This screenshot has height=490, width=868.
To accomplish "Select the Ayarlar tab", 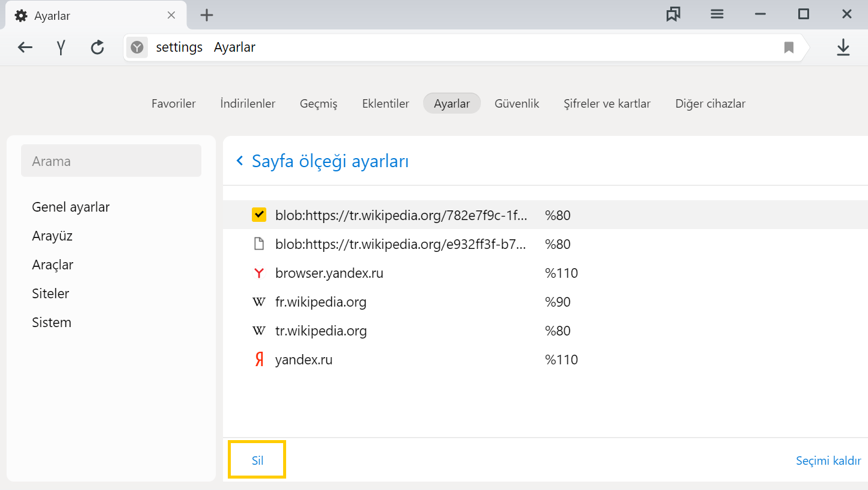I will click(452, 103).
